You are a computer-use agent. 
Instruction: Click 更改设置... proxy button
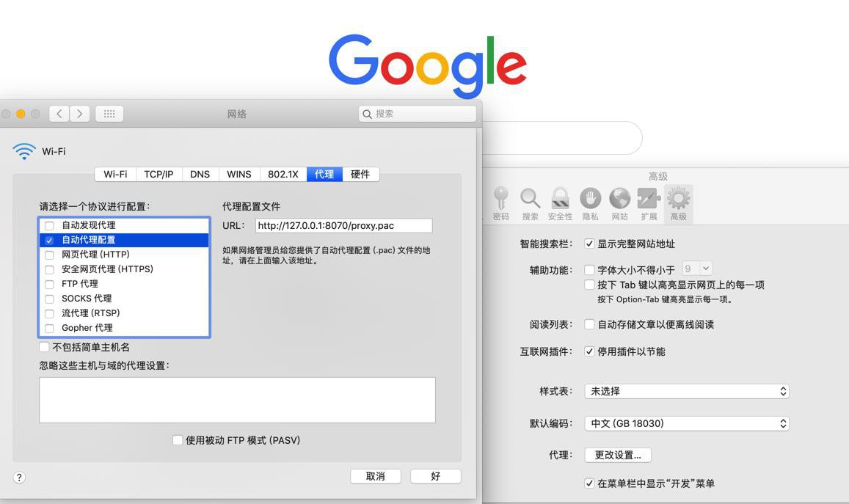618,456
